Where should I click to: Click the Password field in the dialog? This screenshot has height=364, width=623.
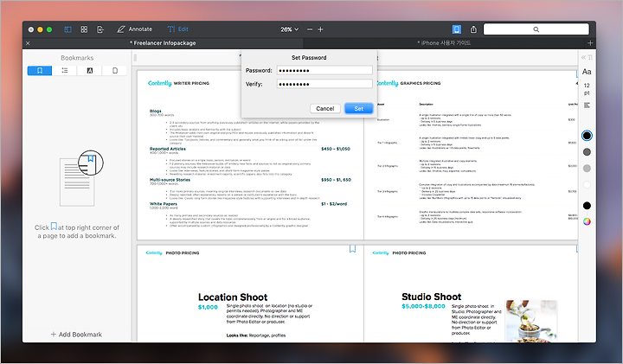324,71
